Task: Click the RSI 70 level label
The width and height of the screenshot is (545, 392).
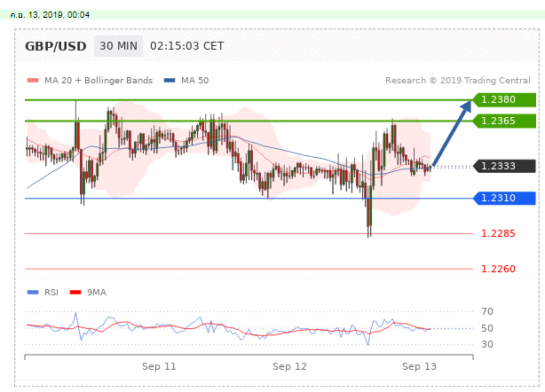Action: click(487, 311)
